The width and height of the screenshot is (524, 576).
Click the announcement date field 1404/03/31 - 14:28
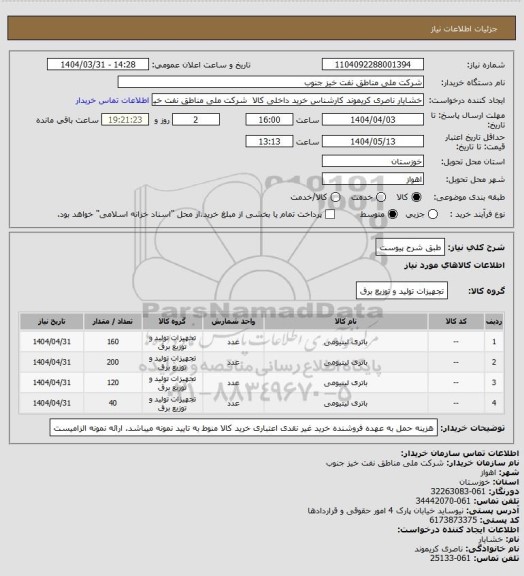[98, 64]
